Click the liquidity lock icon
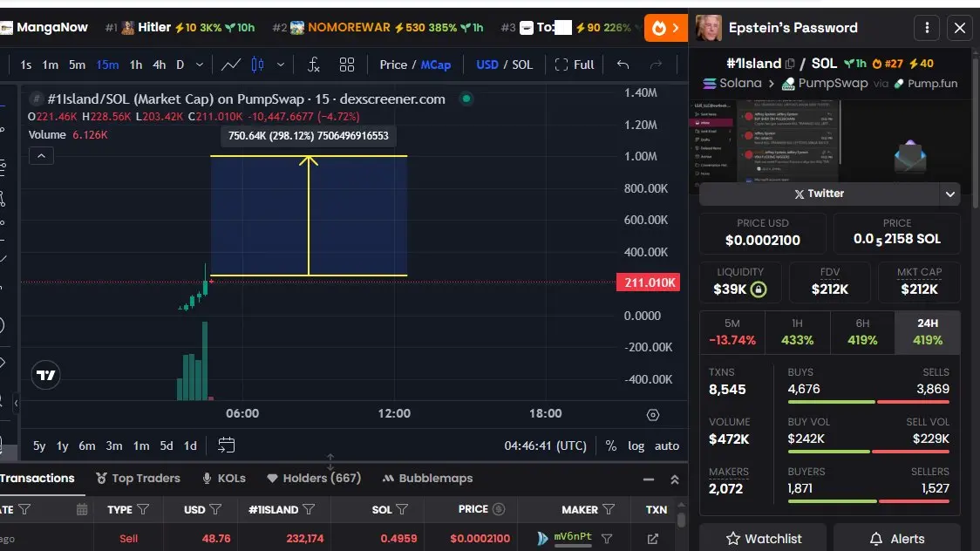Viewport: 980px width, 551px height. pyautogui.click(x=759, y=289)
